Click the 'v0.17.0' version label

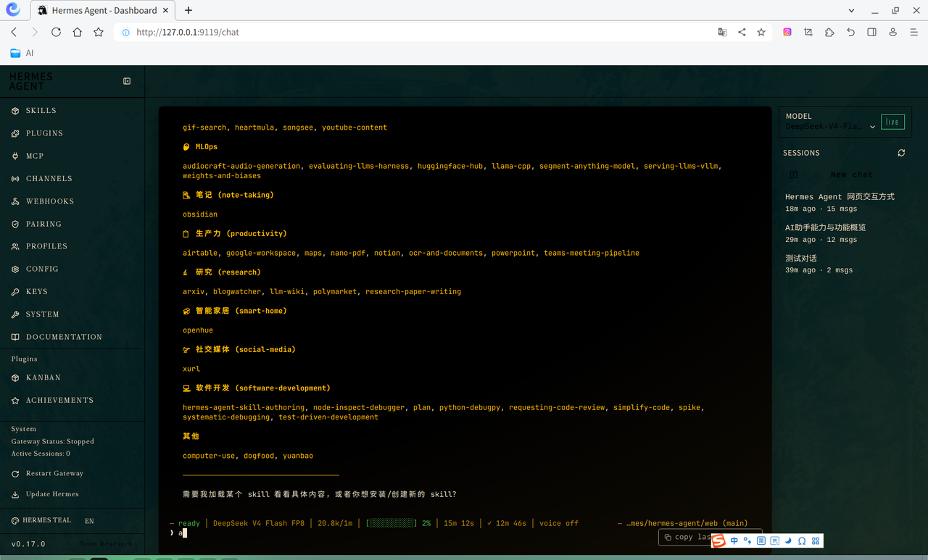point(28,544)
